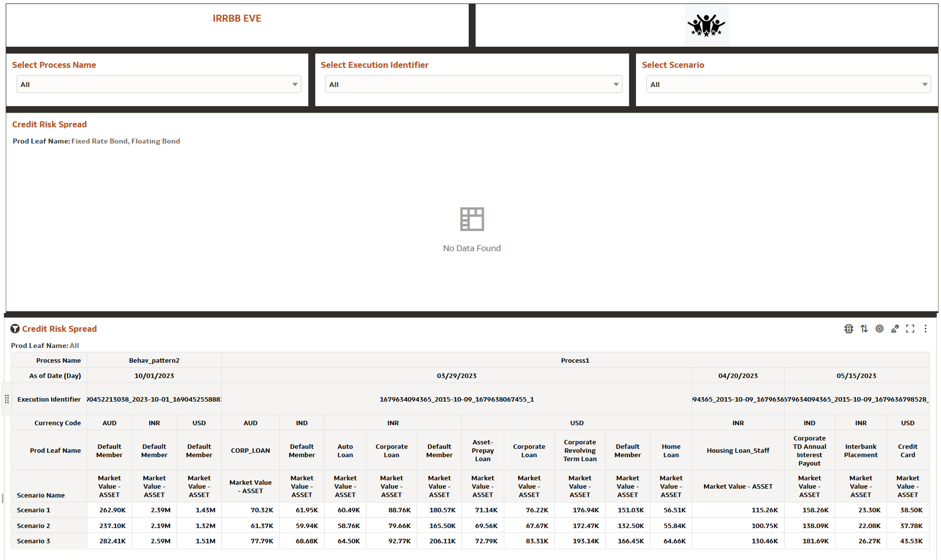Click the No Data Found table icon

click(x=472, y=219)
